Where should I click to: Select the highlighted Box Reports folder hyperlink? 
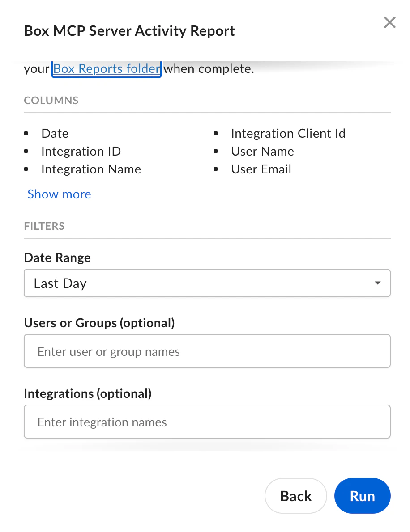(x=106, y=68)
